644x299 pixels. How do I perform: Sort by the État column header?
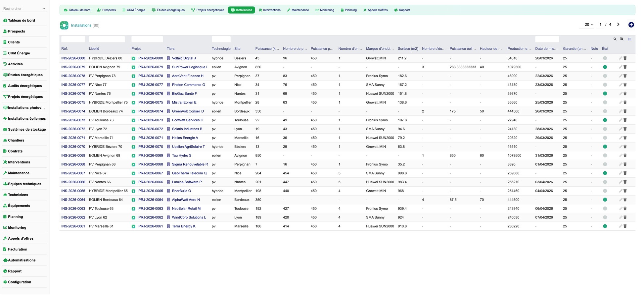(605, 49)
